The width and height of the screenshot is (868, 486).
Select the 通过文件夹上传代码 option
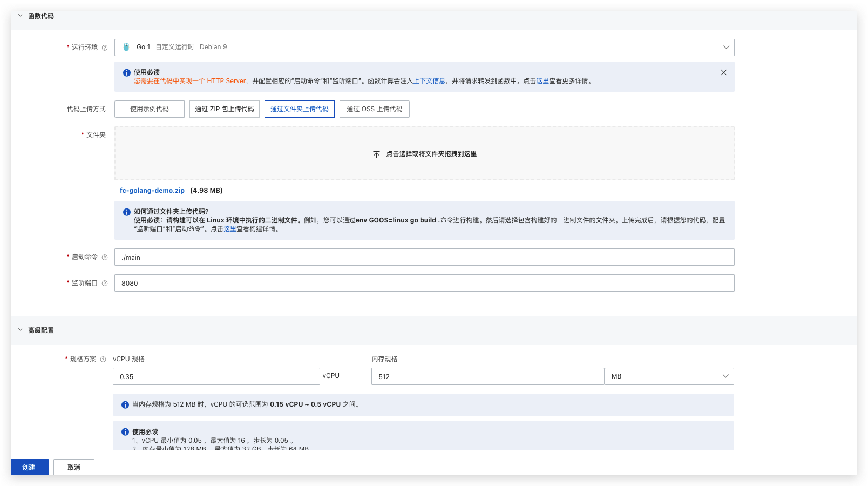click(300, 109)
